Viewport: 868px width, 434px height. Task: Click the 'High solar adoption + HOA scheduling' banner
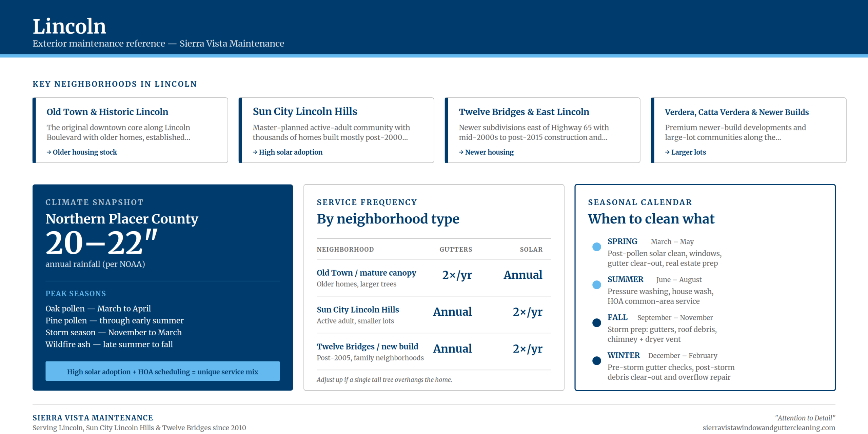[x=163, y=371]
